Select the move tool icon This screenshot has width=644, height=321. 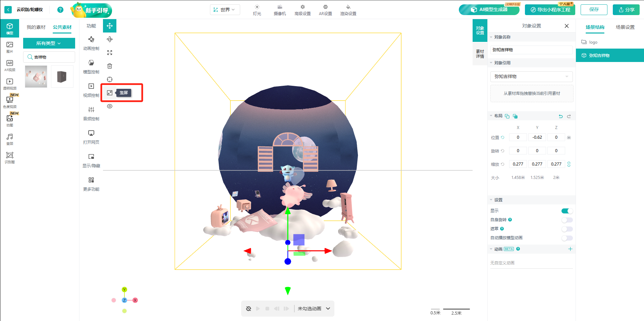pos(110,26)
